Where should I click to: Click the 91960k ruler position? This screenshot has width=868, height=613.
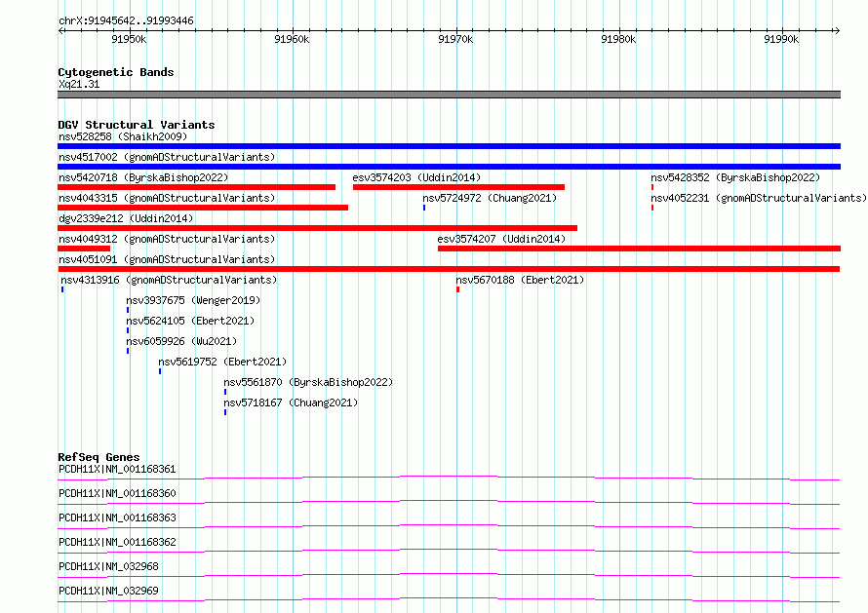point(292,39)
